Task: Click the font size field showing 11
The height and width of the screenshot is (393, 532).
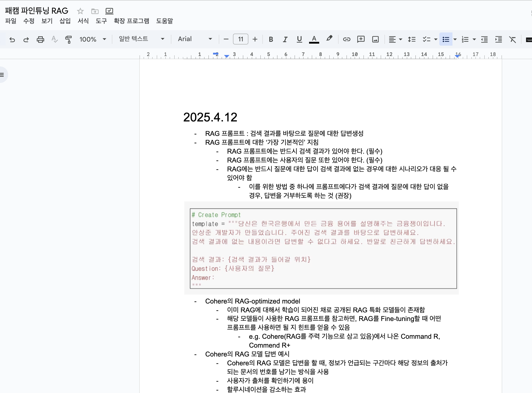Action: 240,39
